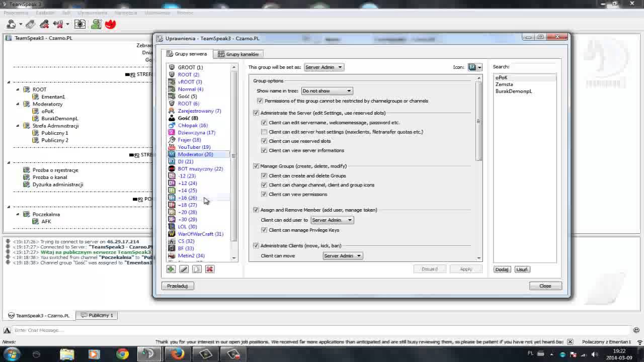Uncheck Administrate the Server checkbox

click(x=256, y=113)
